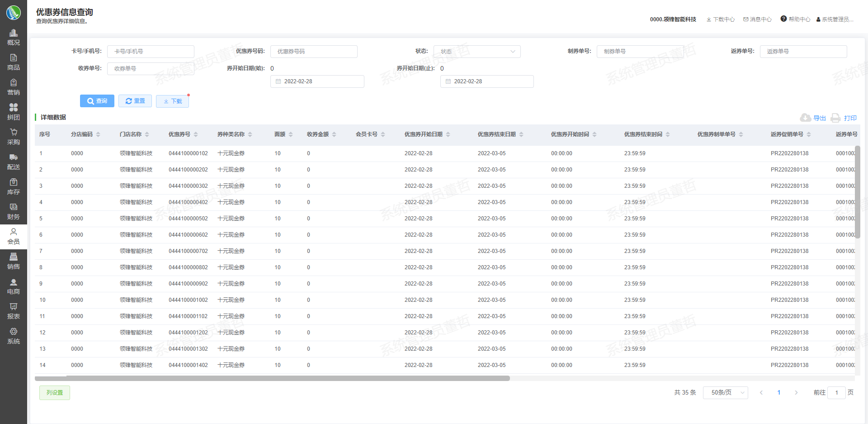Click the 打印 printer icon
The image size is (868, 424).
(x=835, y=118)
